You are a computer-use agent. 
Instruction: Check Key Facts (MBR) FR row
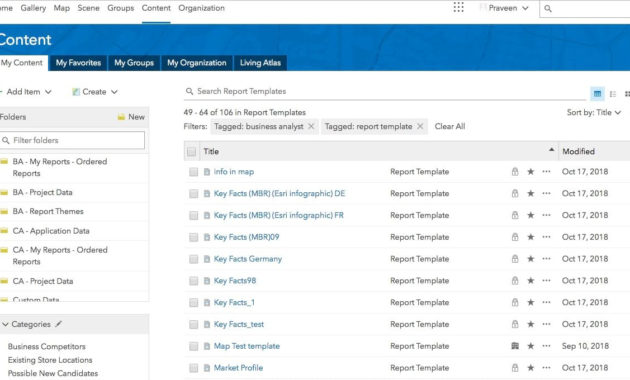click(x=194, y=215)
